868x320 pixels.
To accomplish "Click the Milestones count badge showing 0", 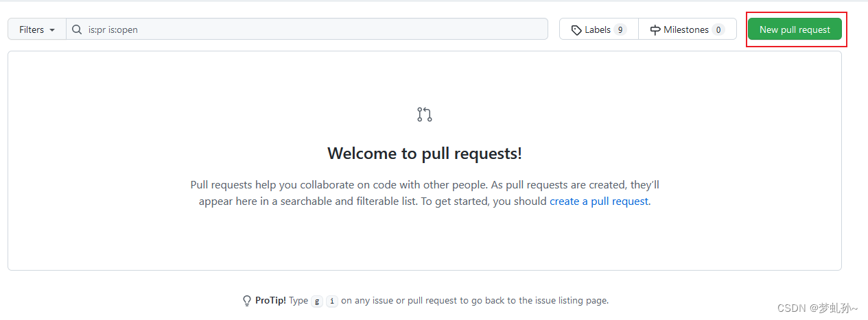I will (718, 29).
